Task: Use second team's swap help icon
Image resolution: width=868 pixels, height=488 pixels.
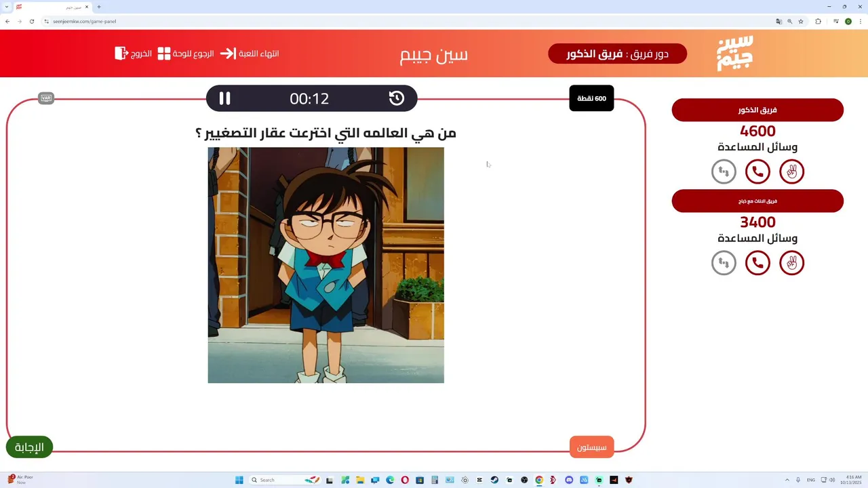Action: 724,262
